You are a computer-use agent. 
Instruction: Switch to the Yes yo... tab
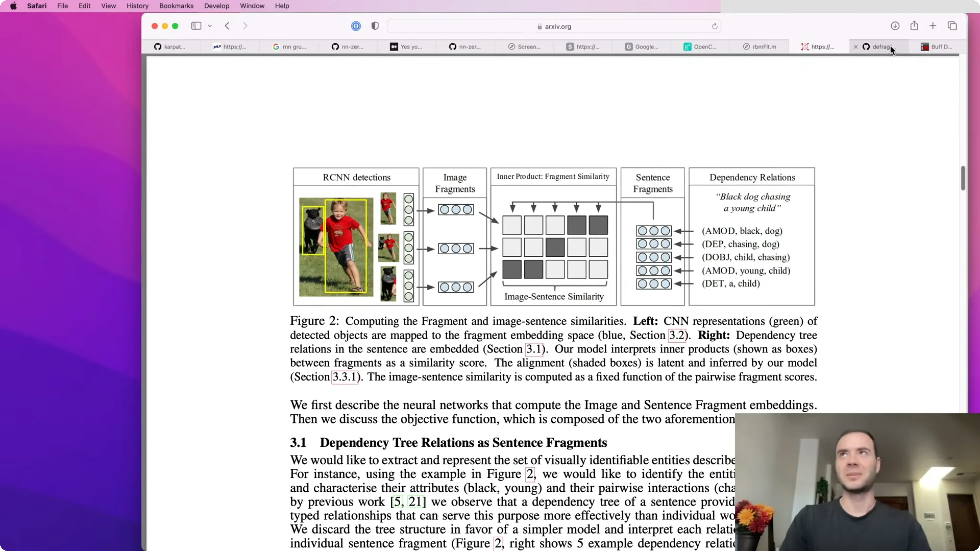tap(406, 46)
